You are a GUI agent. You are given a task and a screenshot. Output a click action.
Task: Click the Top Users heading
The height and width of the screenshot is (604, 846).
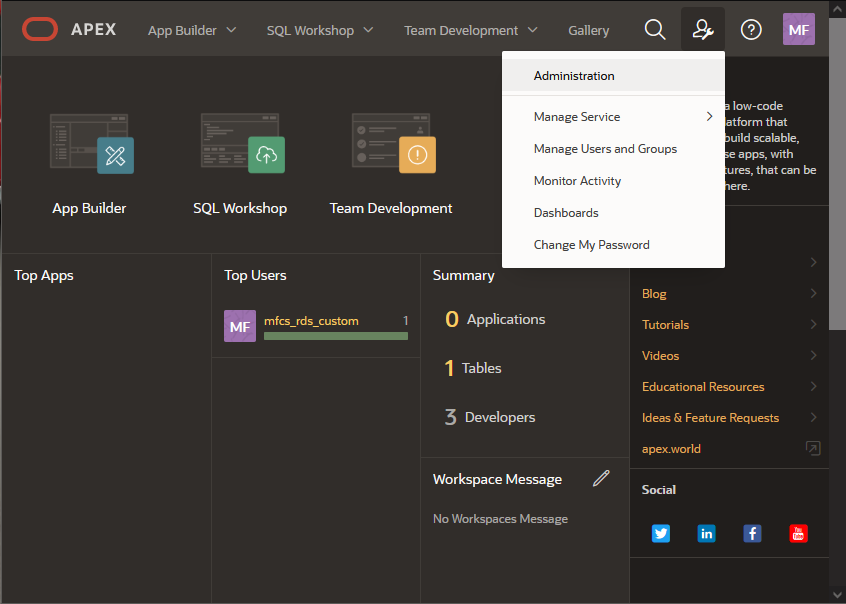255,275
